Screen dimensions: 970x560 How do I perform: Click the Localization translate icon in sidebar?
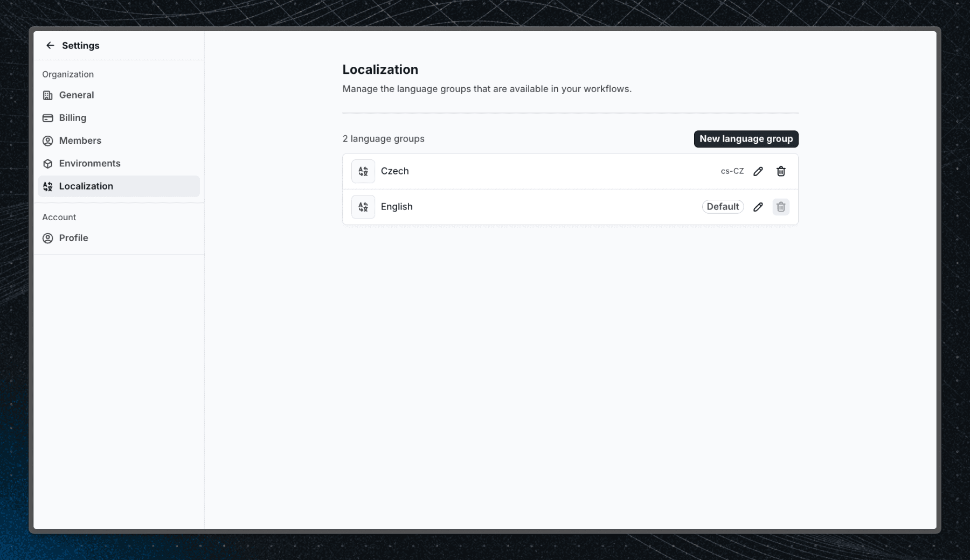(x=48, y=186)
